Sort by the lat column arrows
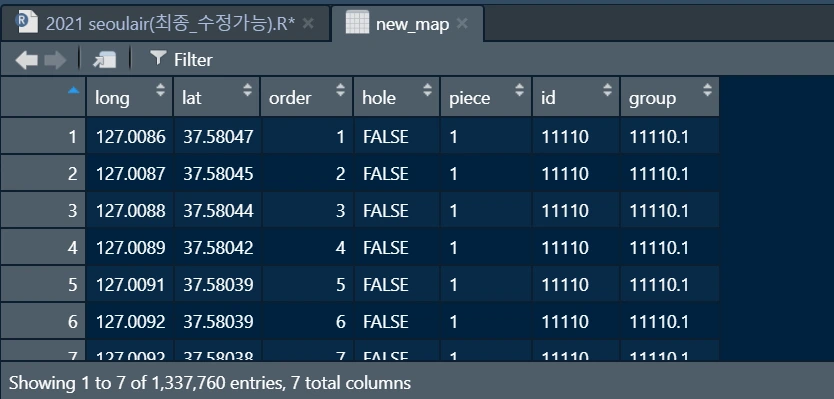The width and height of the screenshot is (834, 399). coord(247,90)
